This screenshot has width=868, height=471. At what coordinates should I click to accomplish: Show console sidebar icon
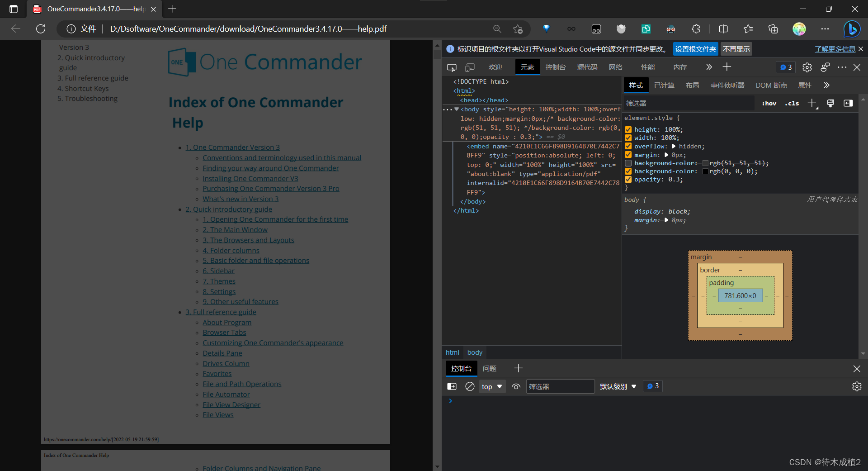(452, 386)
